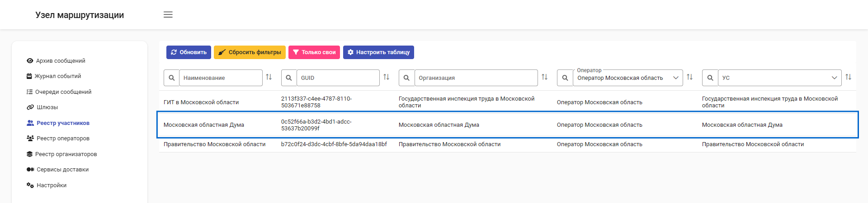Toggle the Только свои filter
Viewport: 868px width, 203px height.
(314, 52)
